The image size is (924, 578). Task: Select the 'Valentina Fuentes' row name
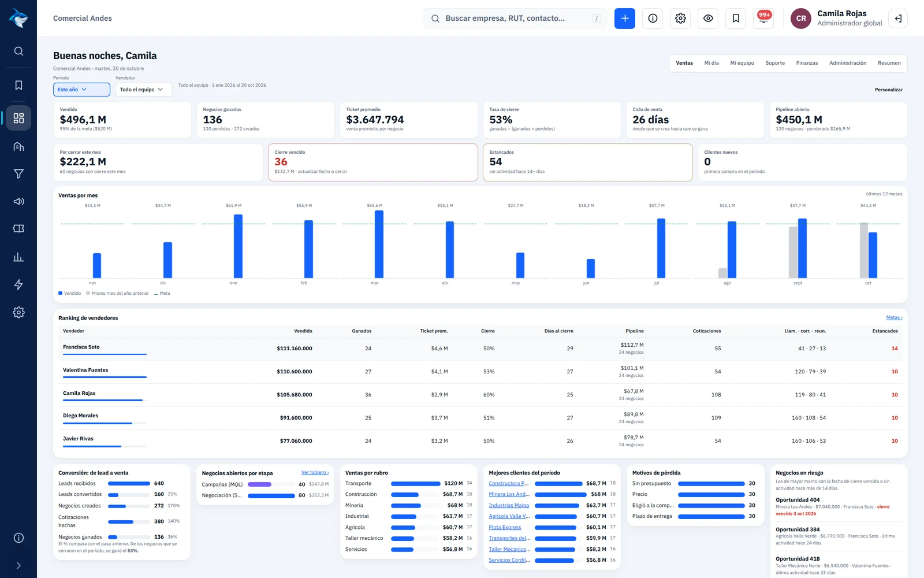(x=85, y=370)
